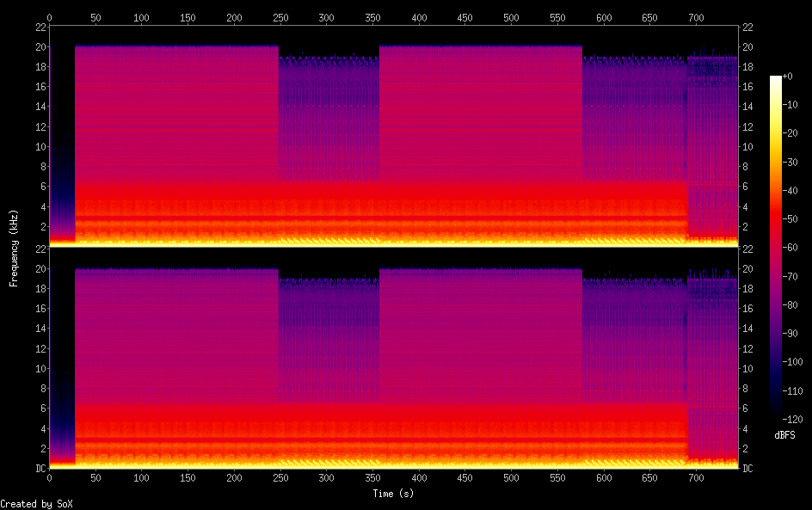The width and height of the screenshot is (812, 510).
Task: Click the "50" tick on the top time axis
Action: coord(95,17)
